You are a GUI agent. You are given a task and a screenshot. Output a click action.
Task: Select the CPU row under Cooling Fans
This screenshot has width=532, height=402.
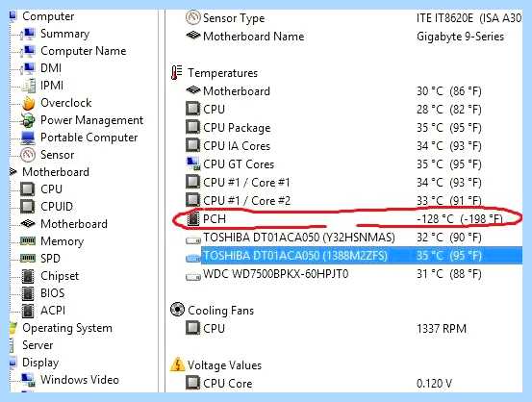[326, 328]
